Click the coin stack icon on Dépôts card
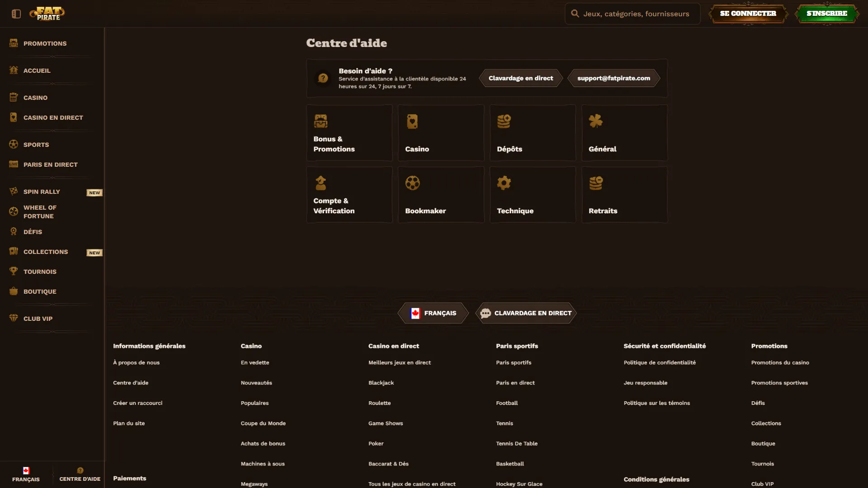The image size is (868, 488). [504, 121]
